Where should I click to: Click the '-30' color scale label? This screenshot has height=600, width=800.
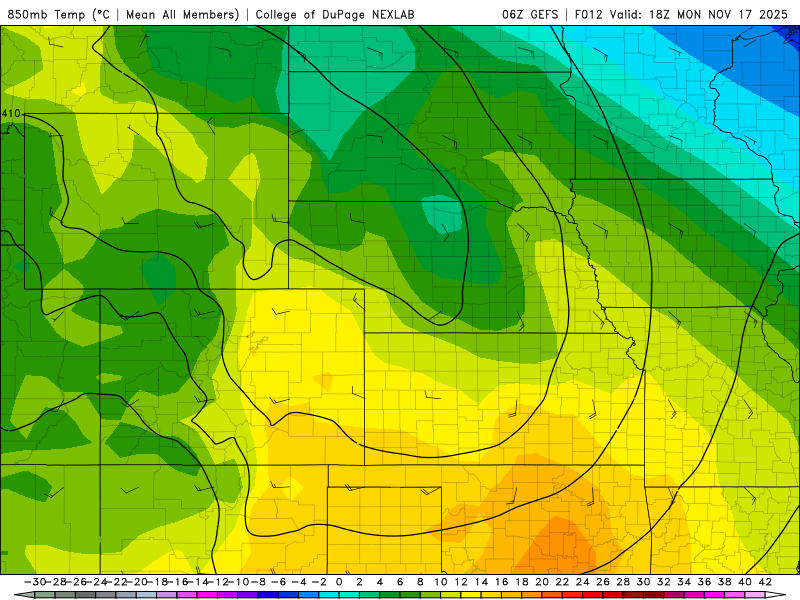(35, 582)
